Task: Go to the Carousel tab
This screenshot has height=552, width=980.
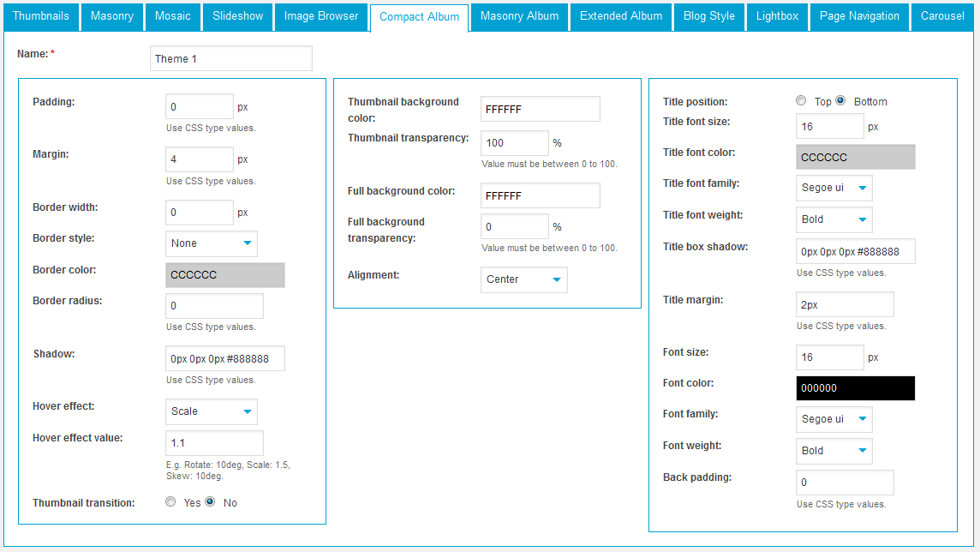Action: point(942,16)
